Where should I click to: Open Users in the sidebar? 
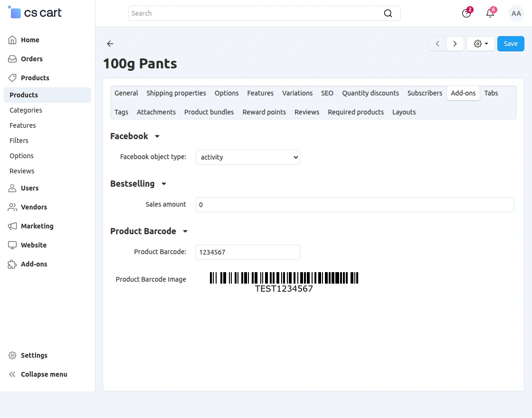(29, 188)
